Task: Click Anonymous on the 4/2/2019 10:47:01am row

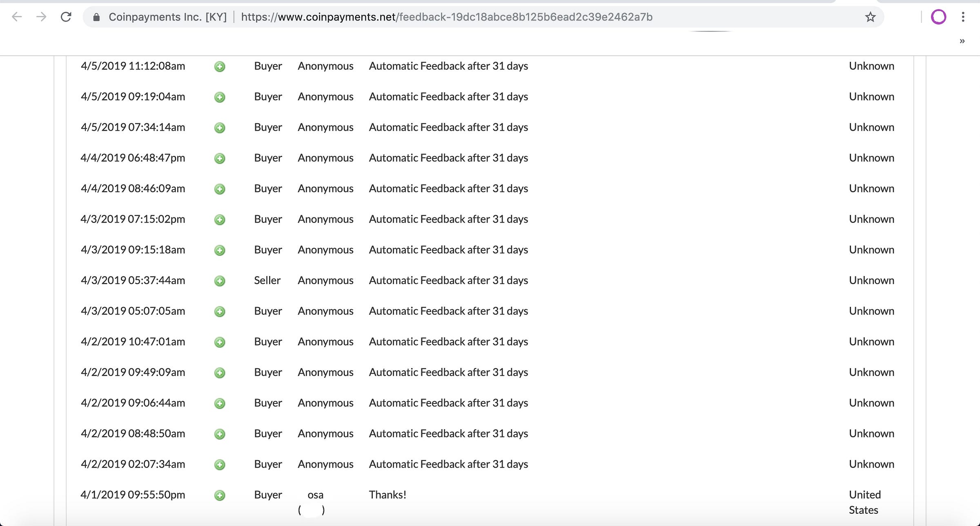Action: pyautogui.click(x=325, y=342)
